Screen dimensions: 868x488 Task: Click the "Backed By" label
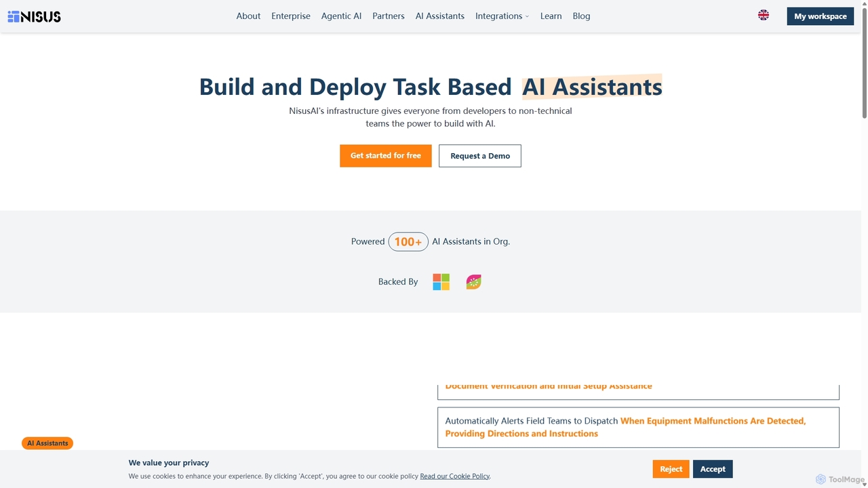[x=398, y=282]
